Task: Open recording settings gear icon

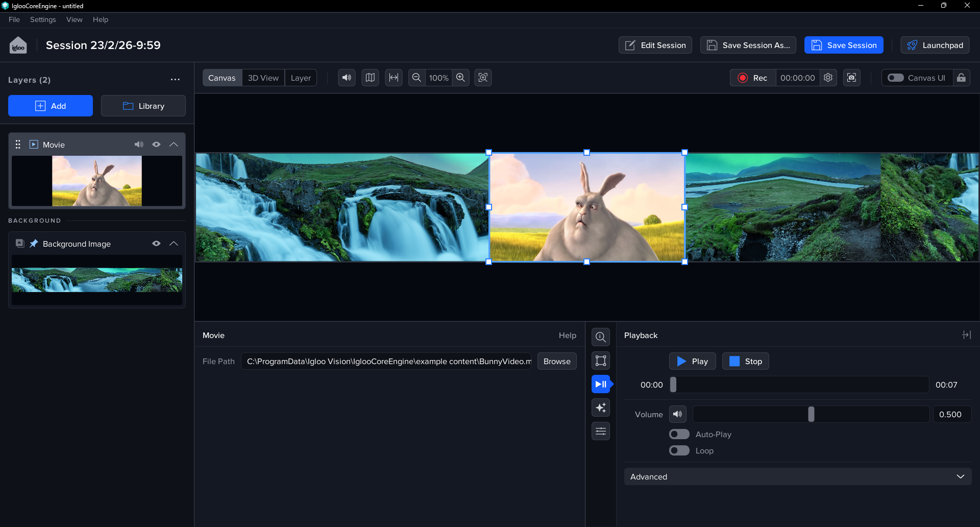Action: [x=828, y=78]
